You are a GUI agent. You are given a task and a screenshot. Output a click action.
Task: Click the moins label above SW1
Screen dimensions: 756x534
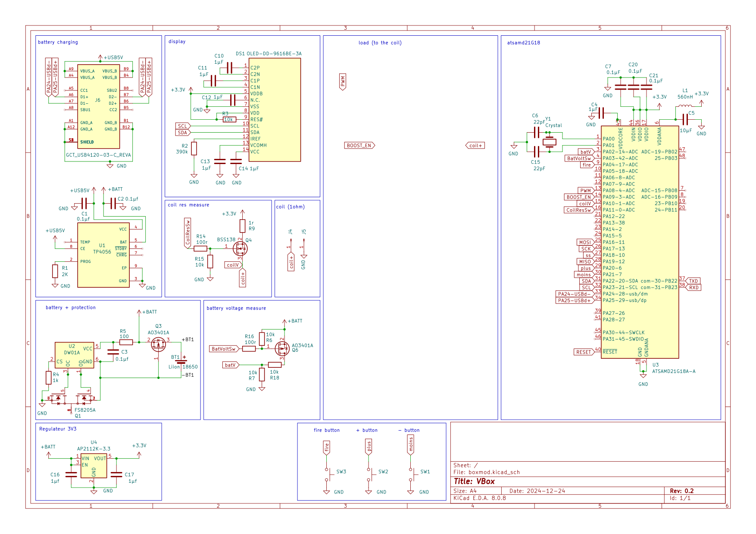(x=411, y=445)
